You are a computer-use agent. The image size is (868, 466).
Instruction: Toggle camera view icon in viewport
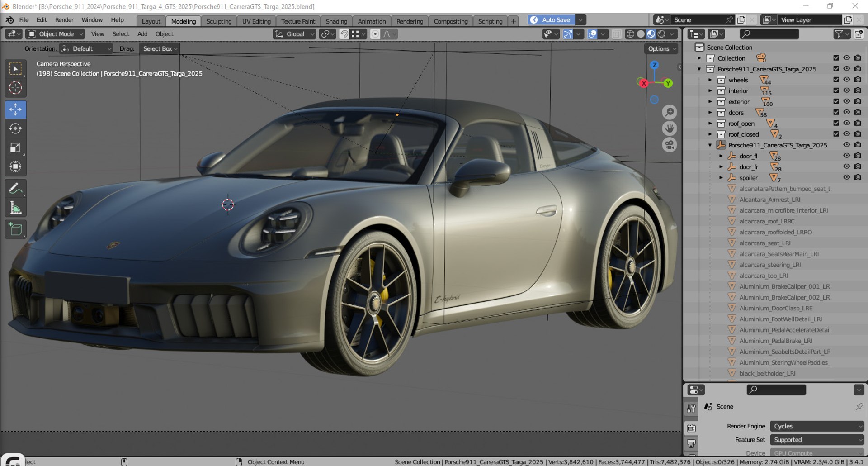670,145
